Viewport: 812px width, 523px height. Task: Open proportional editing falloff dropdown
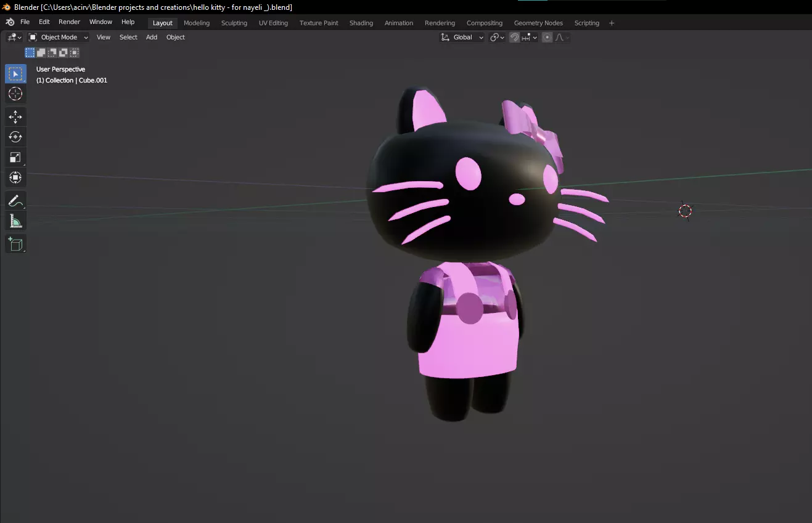(562, 38)
